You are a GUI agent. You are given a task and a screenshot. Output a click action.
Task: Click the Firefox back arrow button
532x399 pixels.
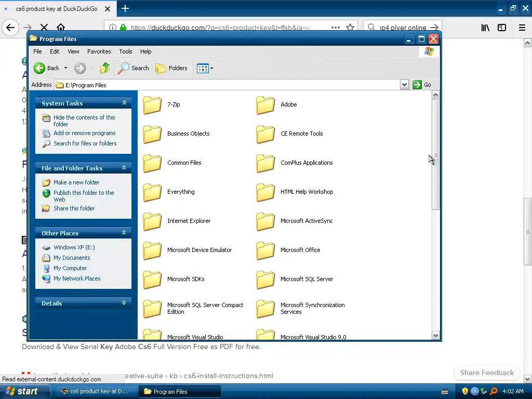pos(10,28)
